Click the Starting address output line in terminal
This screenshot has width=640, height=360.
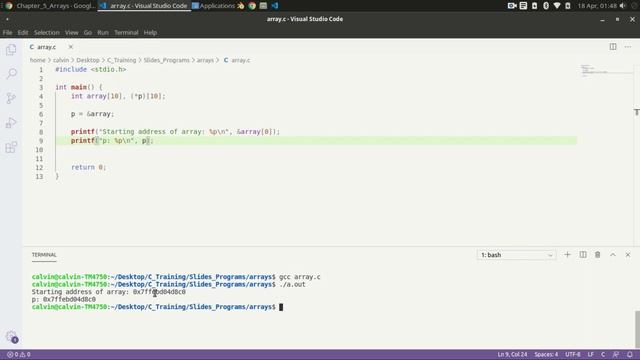[x=109, y=292]
